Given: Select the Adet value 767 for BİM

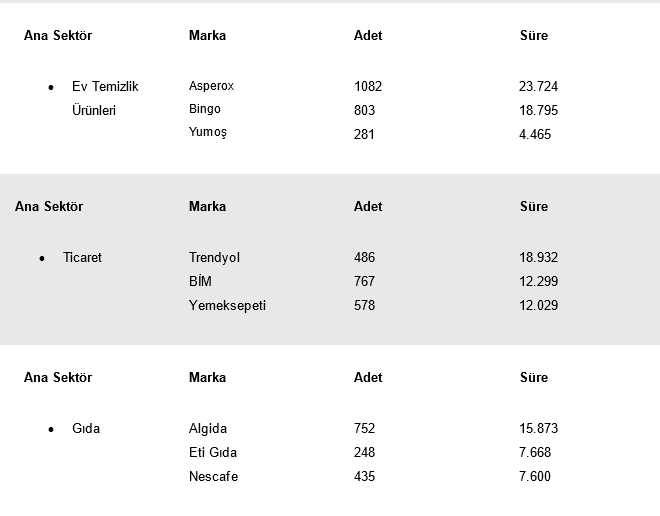Looking at the screenshot, I should (365, 281).
